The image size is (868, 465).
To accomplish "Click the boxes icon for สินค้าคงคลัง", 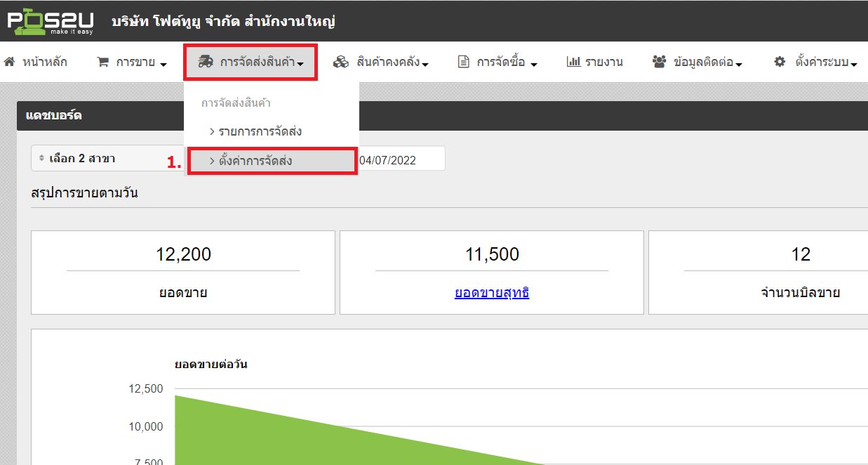I will (x=341, y=62).
